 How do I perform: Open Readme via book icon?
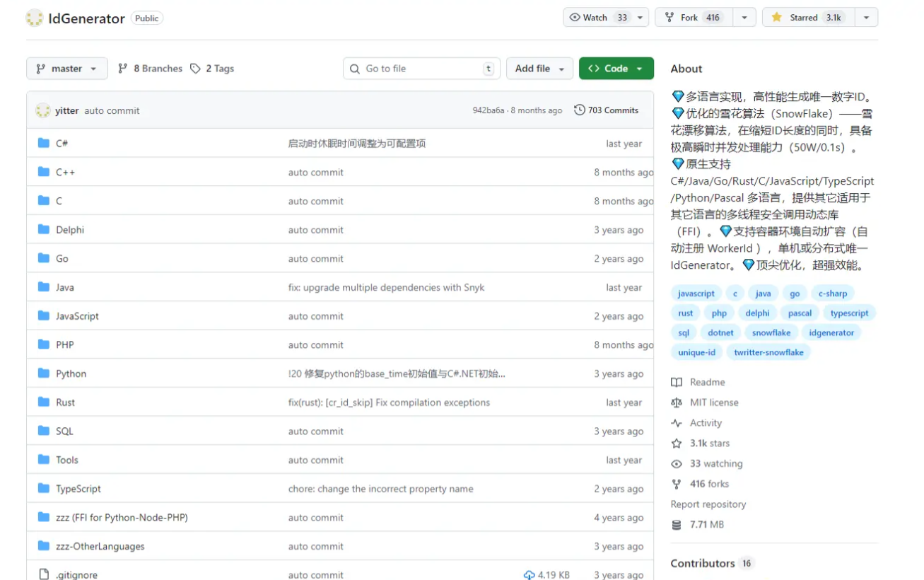pos(677,382)
